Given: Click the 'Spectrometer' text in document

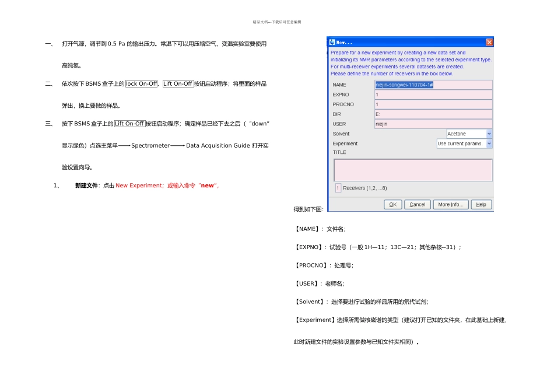Looking at the screenshot, I should coord(150,146).
